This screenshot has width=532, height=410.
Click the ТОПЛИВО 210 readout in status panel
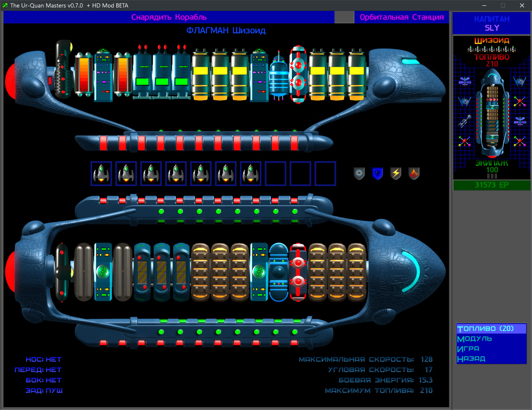click(x=492, y=60)
